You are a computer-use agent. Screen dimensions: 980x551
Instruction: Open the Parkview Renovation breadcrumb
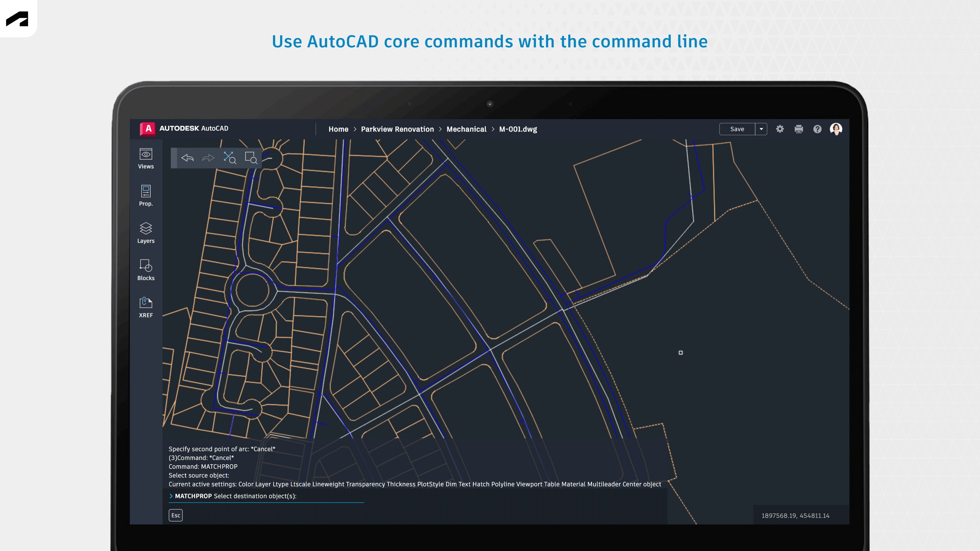pyautogui.click(x=397, y=129)
